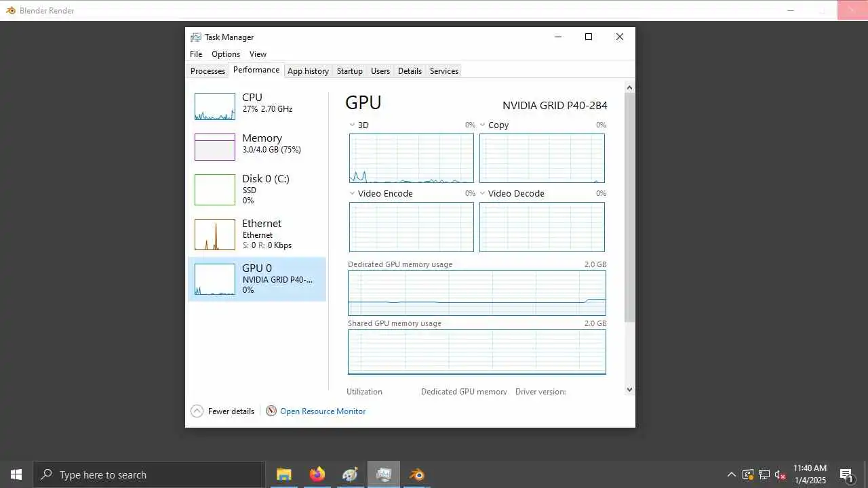This screenshot has width=868, height=488.
Task: Close the Task Manager window
Action: pyautogui.click(x=620, y=37)
